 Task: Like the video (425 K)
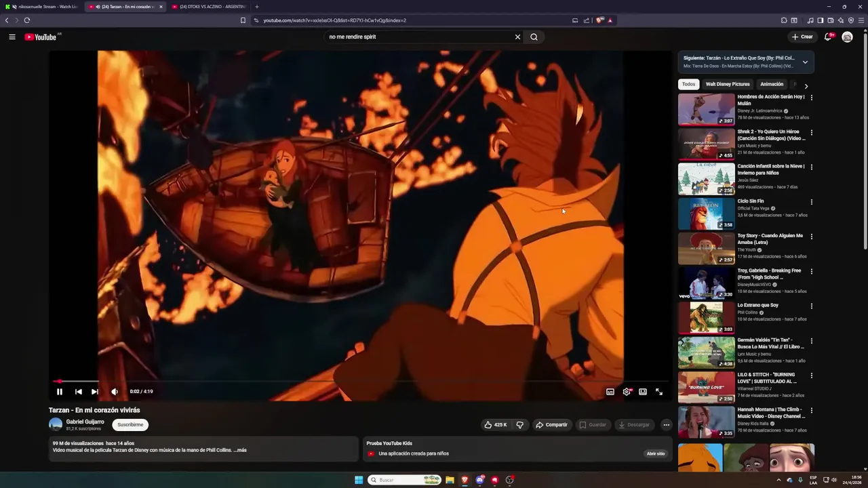point(495,425)
